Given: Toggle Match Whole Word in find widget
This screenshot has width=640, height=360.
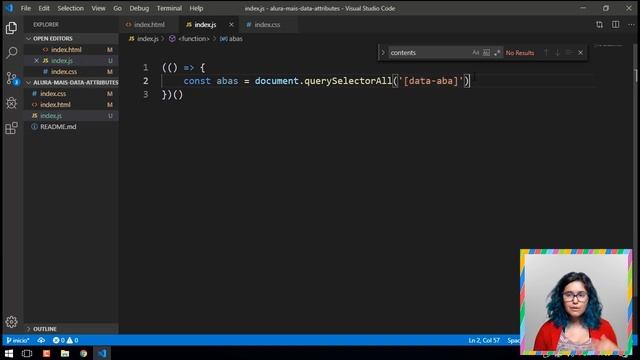Looking at the screenshot, I should pyautogui.click(x=486, y=53).
